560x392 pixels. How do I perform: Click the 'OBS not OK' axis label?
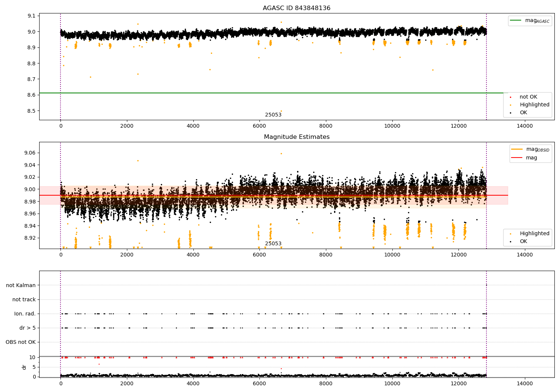point(21,342)
